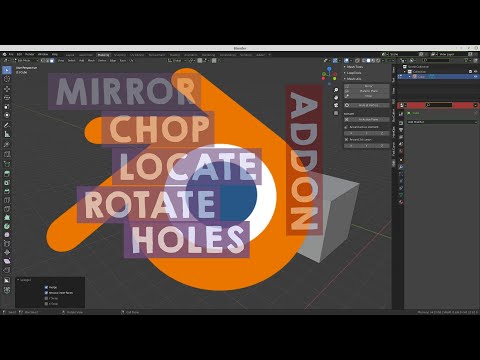
Task: Switch to the UV Editing workspace tab
Action: point(137,55)
